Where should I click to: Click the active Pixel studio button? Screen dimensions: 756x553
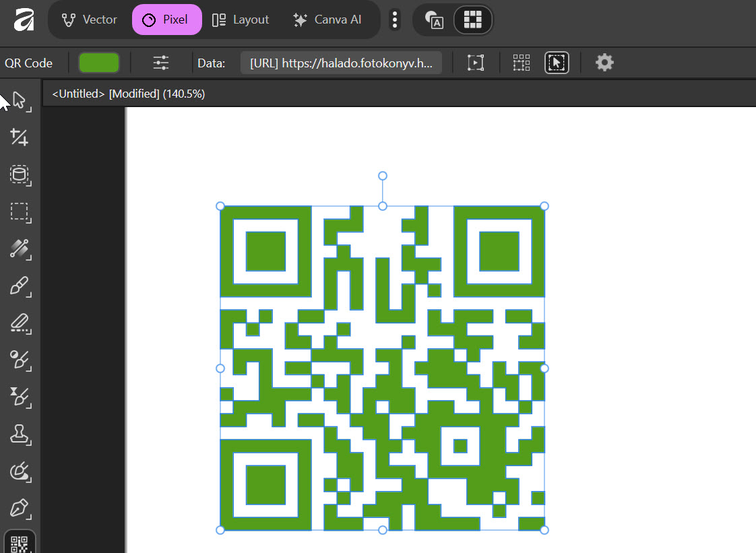pos(166,20)
